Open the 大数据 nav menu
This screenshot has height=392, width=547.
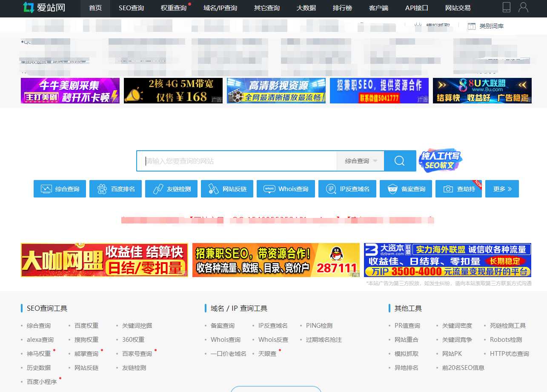[306, 8]
